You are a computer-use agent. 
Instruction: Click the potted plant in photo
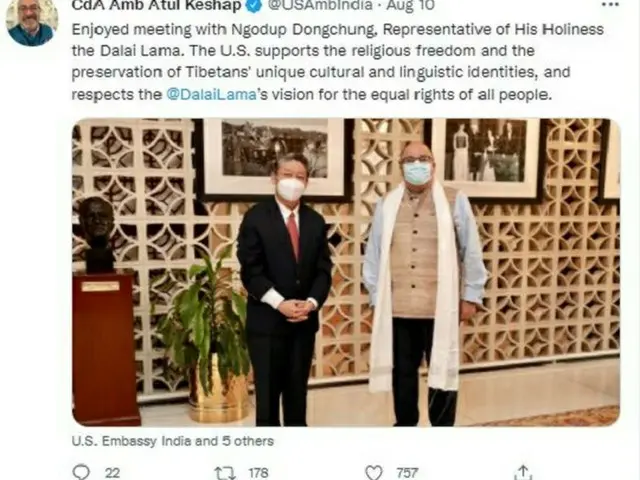coord(208,335)
